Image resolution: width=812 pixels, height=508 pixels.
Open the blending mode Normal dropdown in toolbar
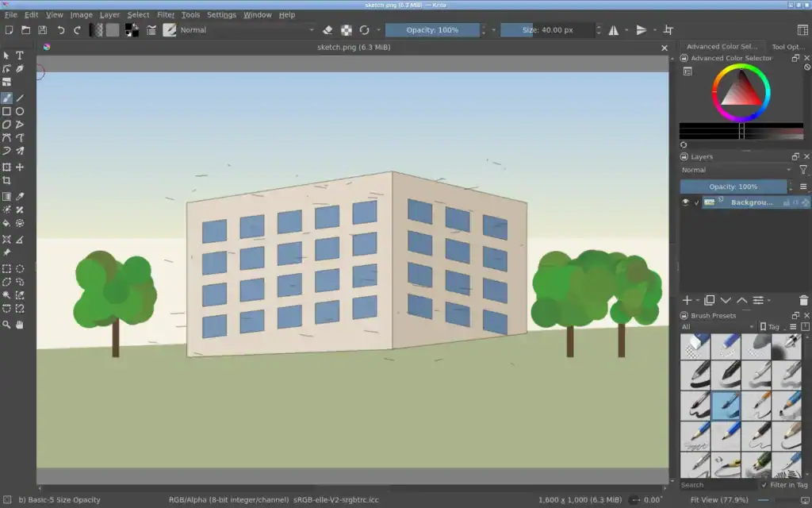tap(247, 30)
